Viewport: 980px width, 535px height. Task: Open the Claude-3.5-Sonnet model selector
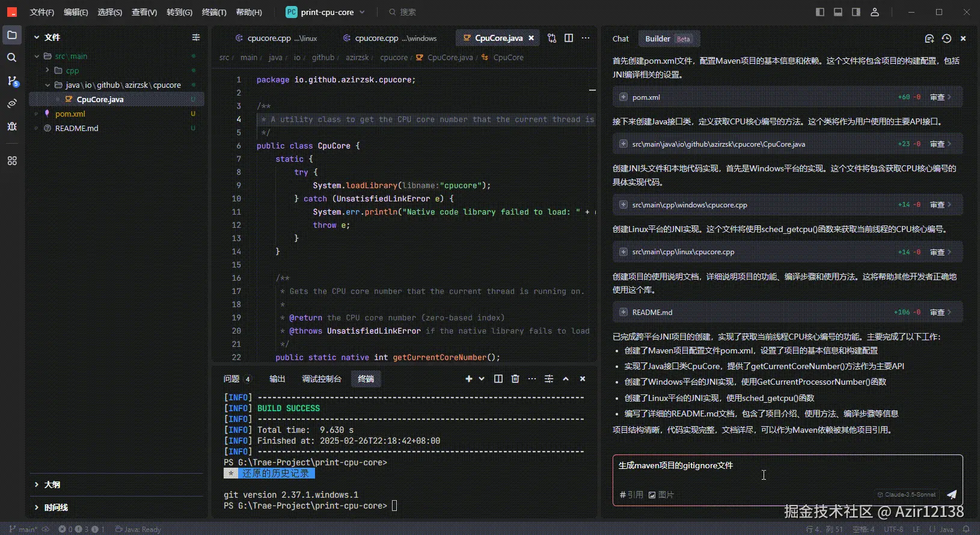click(x=907, y=495)
